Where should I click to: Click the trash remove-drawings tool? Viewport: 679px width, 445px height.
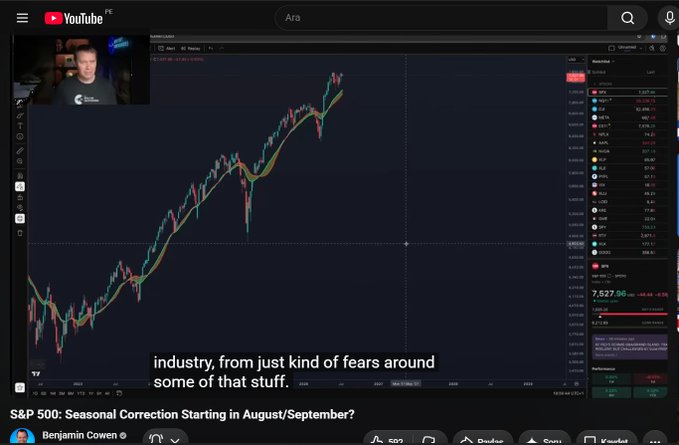point(20,233)
